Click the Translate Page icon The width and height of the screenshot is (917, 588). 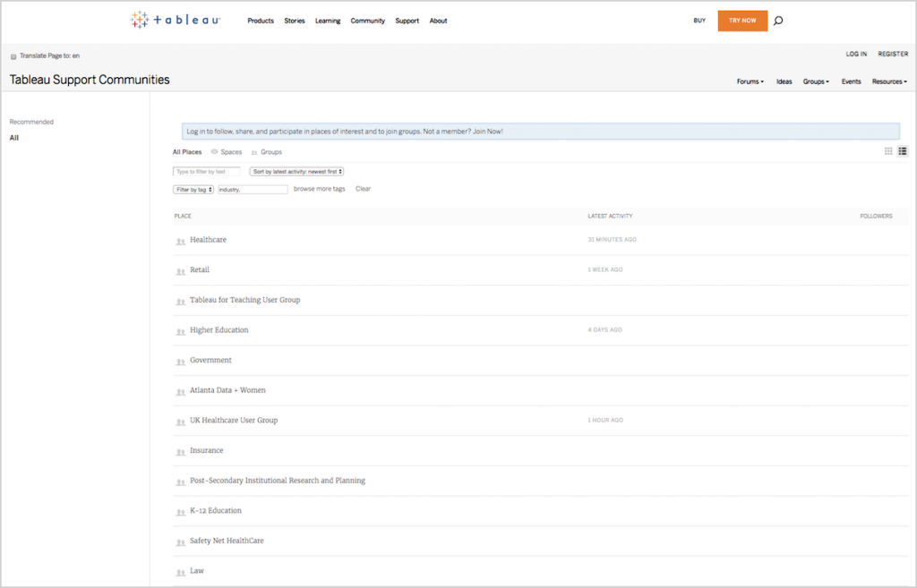coord(13,56)
